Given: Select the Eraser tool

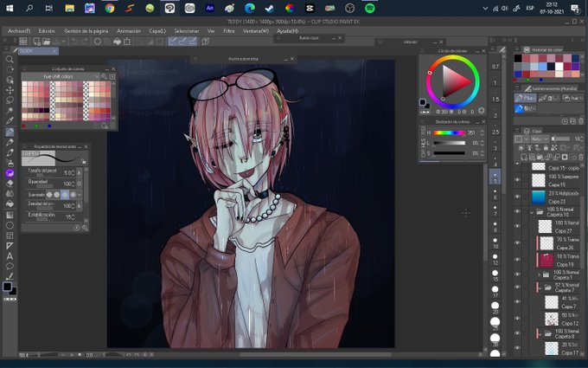Looking at the screenshot, I should pos(10,184).
